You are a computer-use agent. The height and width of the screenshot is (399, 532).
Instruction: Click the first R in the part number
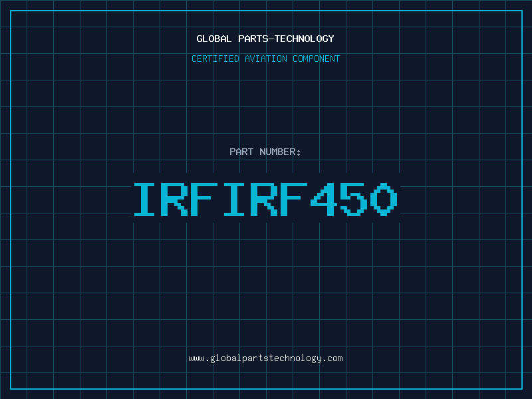pyautogui.click(x=176, y=199)
